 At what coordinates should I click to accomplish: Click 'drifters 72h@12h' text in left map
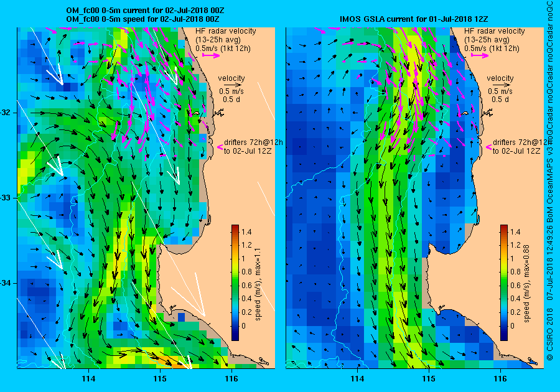[253, 142]
